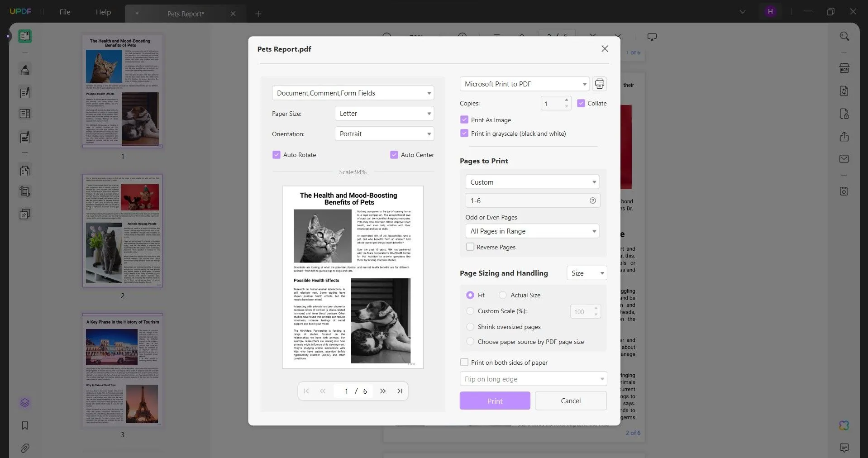The width and height of the screenshot is (868, 458).
Task: Open the OCR tool in right sidebar
Action: point(844,68)
